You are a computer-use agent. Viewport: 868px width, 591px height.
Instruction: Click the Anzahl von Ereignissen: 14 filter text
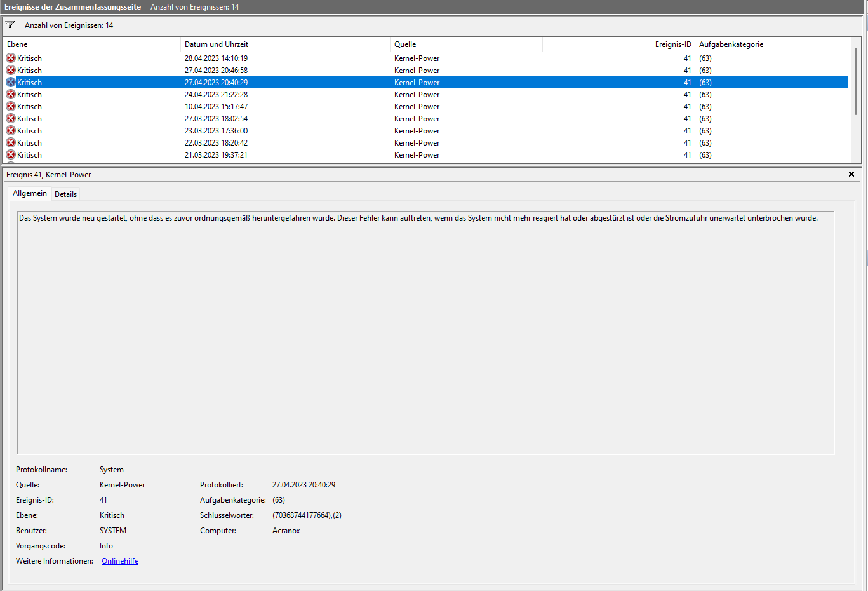point(69,25)
